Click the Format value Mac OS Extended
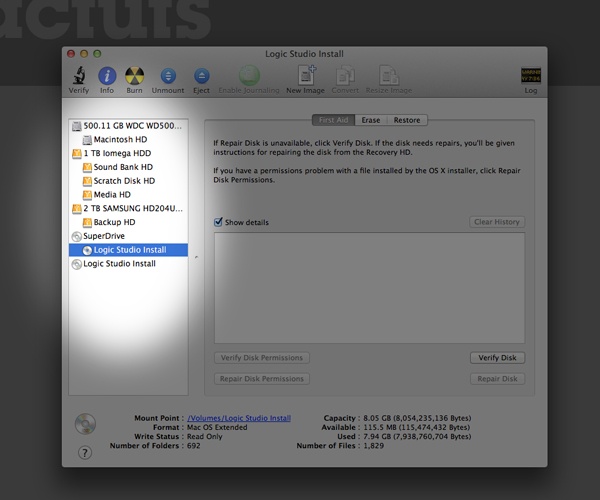 (x=217, y=427)
